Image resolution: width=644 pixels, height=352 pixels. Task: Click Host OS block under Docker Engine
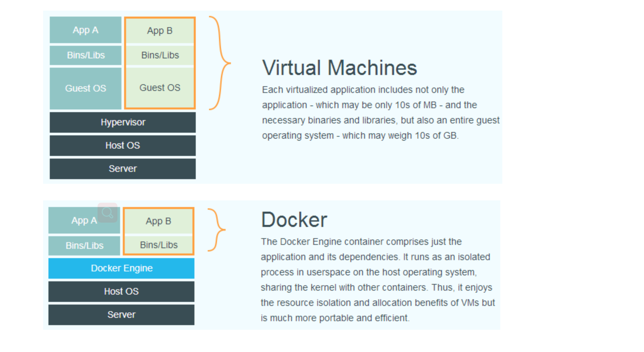(x=121, y=291)
